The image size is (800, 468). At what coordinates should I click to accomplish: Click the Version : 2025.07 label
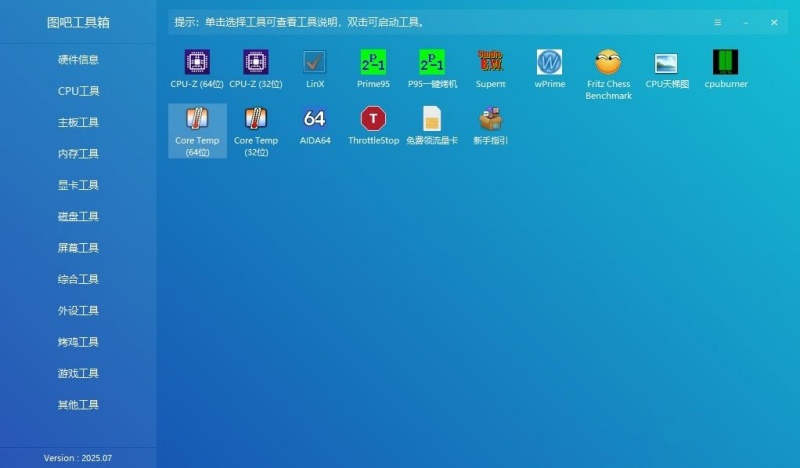pyautogui.click(x=78, y=458)
